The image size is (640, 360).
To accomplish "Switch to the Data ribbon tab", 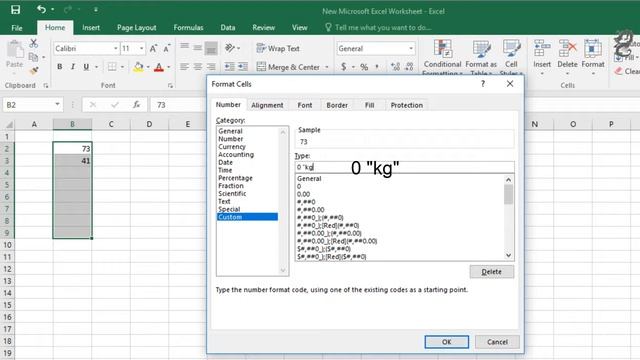I will click(228, 27).
